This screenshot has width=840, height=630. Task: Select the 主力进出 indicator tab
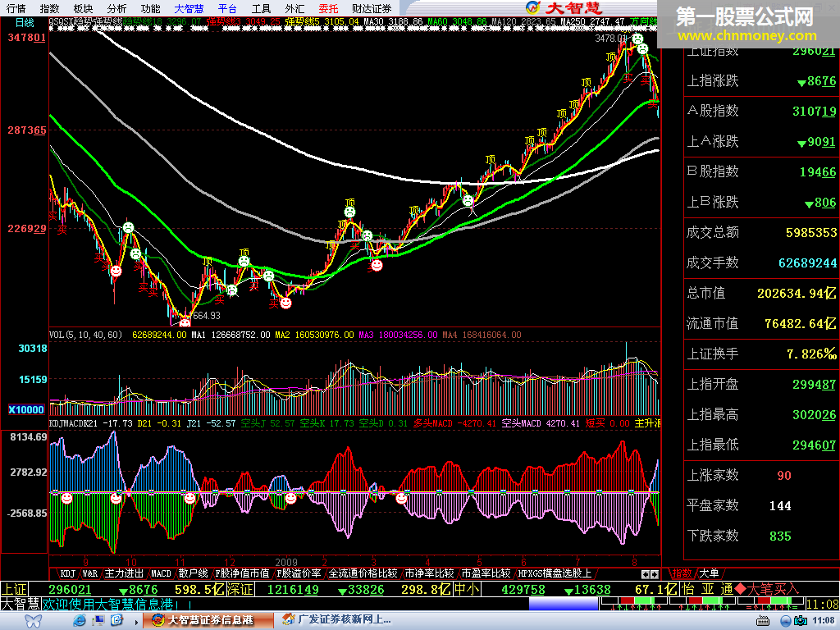[124, 573]
